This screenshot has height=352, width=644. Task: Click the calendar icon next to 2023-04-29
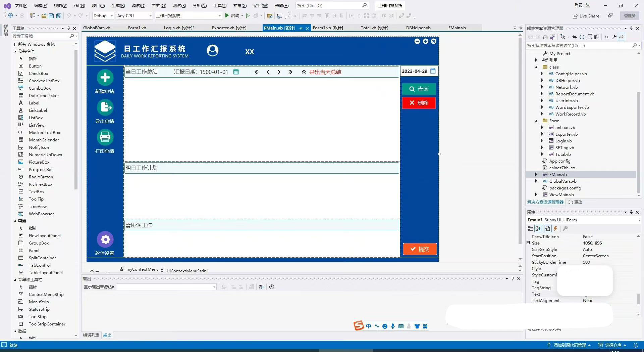433,71
